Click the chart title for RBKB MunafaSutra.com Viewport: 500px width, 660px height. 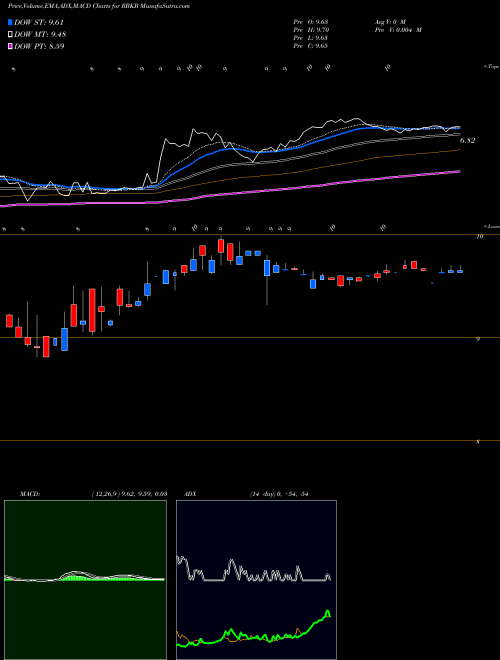[99, 6]
